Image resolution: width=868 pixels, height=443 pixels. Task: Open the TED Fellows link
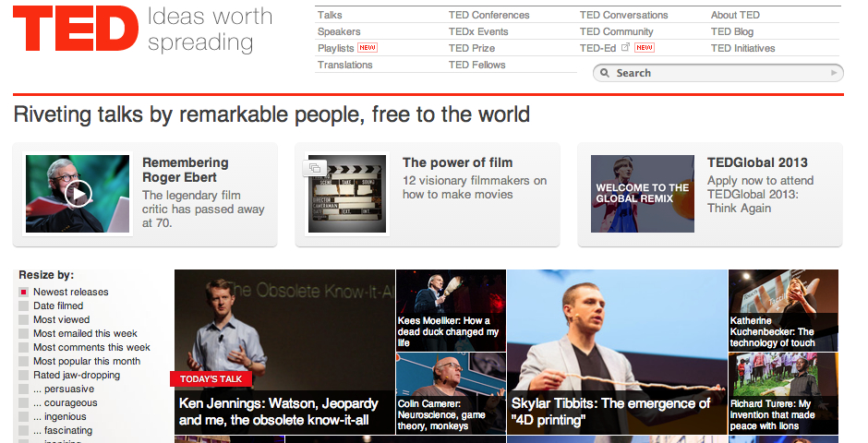tap(477, 65)
